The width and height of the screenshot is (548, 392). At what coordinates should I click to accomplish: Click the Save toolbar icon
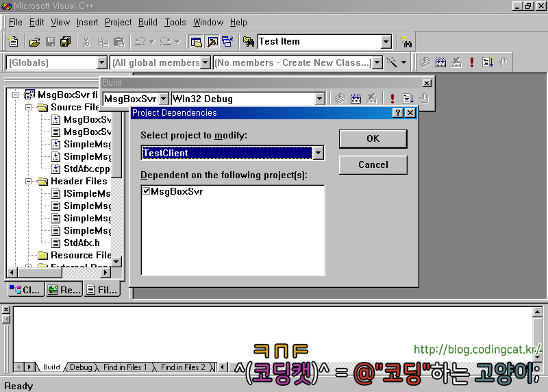(51, 42)
